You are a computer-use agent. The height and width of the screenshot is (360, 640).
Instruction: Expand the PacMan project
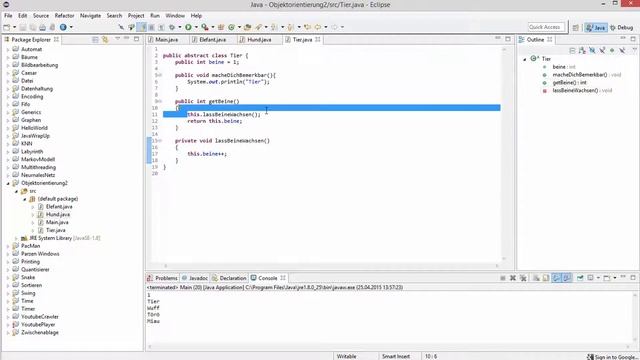(8, 246)
